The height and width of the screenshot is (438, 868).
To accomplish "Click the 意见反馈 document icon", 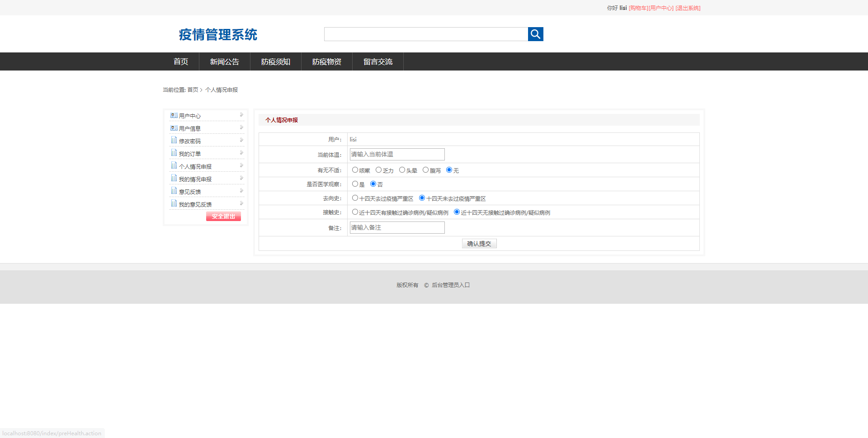I will 174,191.
